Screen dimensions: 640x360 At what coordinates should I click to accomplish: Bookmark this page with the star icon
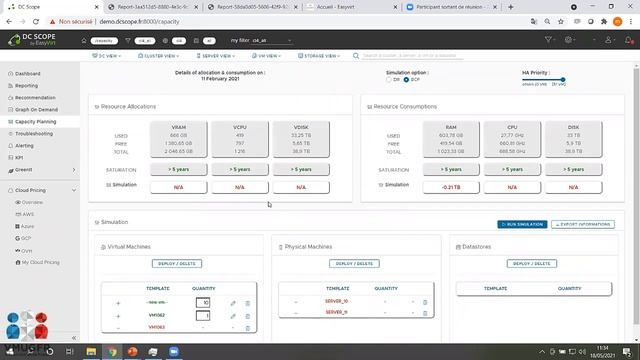click(561, 22)
